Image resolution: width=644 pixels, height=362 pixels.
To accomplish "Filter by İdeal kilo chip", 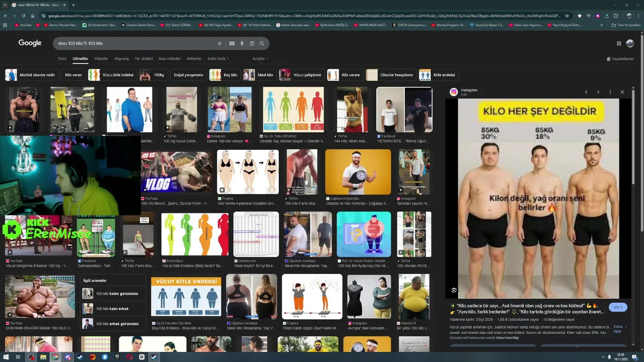I will [x=259, y=75].
